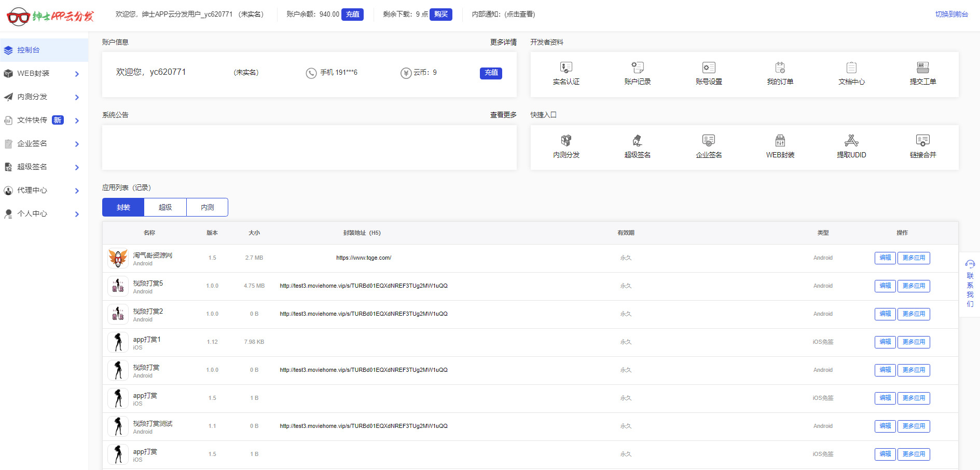This screenshot has width=980, height=470.
Task: Open the 实名认证 real-name verification icon
Action: [566, 68]
